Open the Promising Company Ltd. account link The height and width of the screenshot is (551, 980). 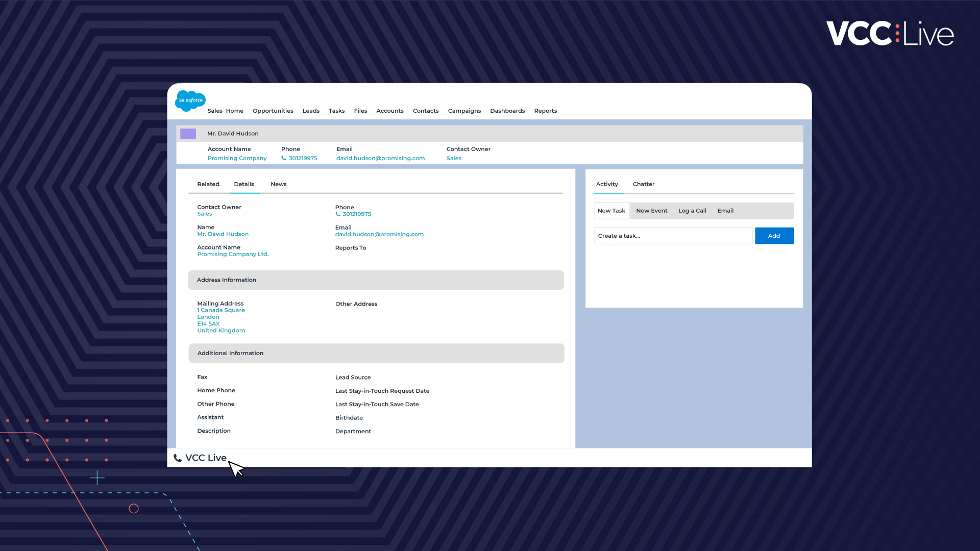[x=233, y=254]
